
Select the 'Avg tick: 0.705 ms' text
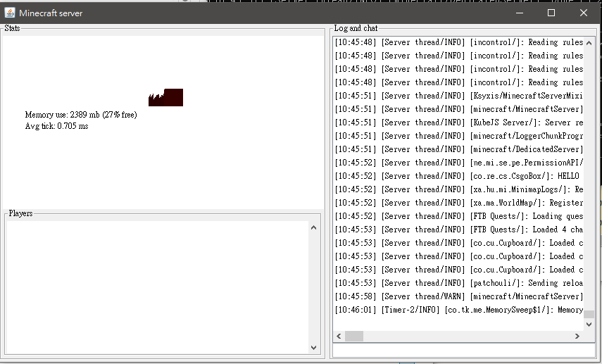[57, 126]
